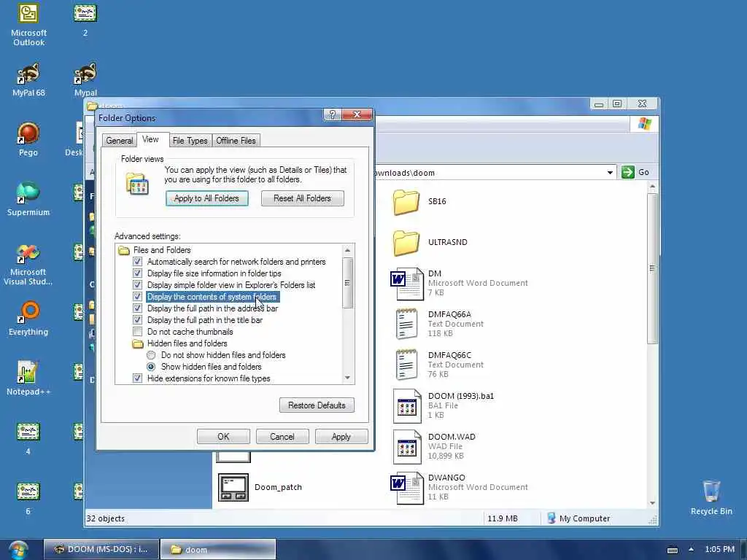The width and height of the screenshot is (747, 560).
Task: Click the Apply button in Folder Options
Action: point(341,437)
